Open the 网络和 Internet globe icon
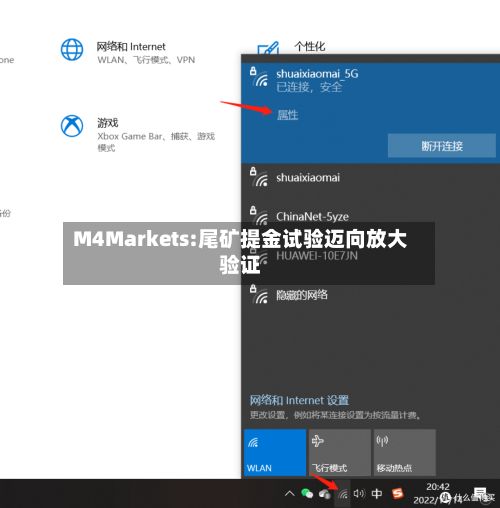Image resolution: width=500 pixels, height=508 pixels. point(72,50)
